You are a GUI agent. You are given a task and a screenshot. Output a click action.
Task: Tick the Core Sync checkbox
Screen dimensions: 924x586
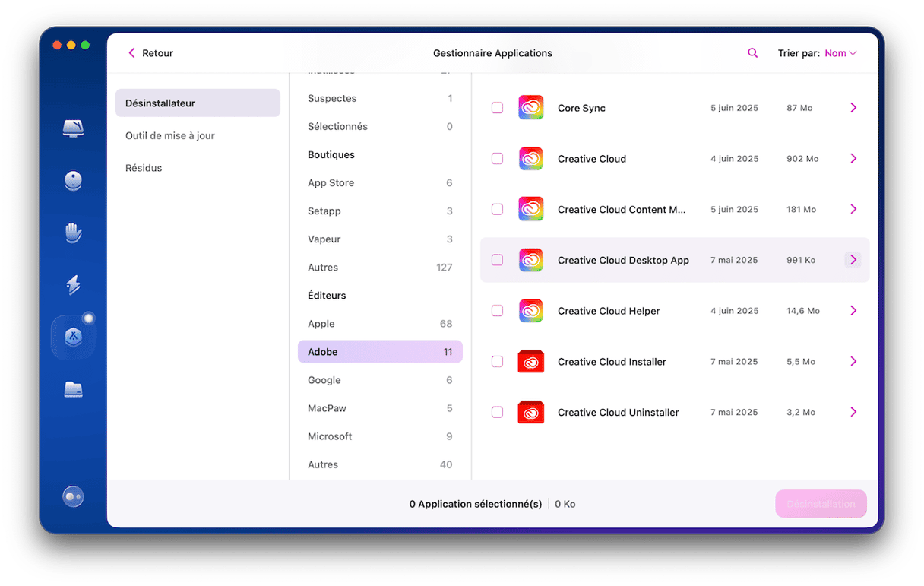pyautogui.click(x=497, y=108)
